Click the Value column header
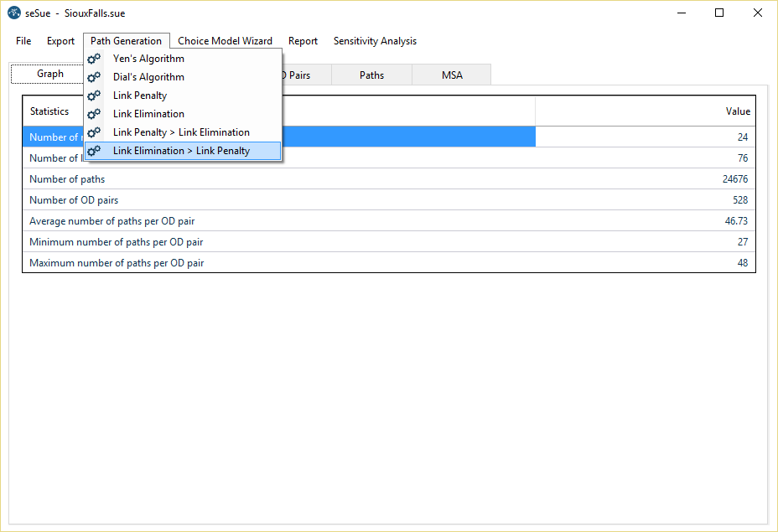778x532 pixels. pyautogui.click(x=644, y=111)
